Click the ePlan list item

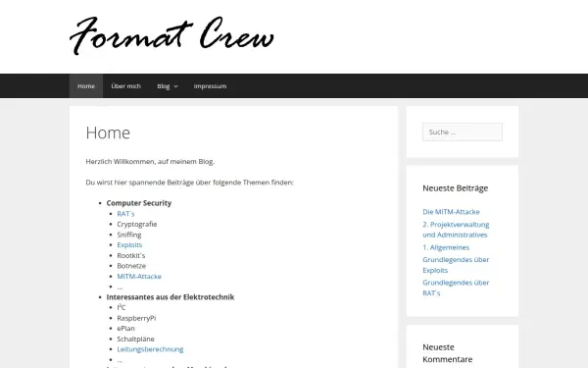pos(125,328)
